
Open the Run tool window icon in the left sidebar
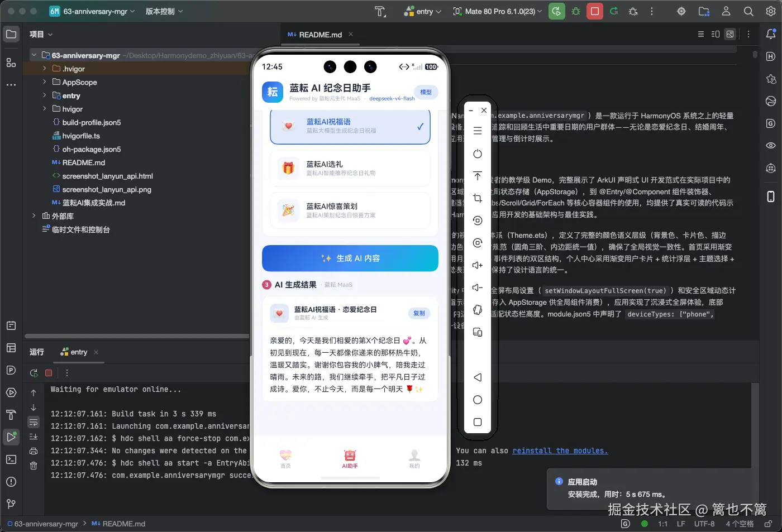(x=11, y=437)
